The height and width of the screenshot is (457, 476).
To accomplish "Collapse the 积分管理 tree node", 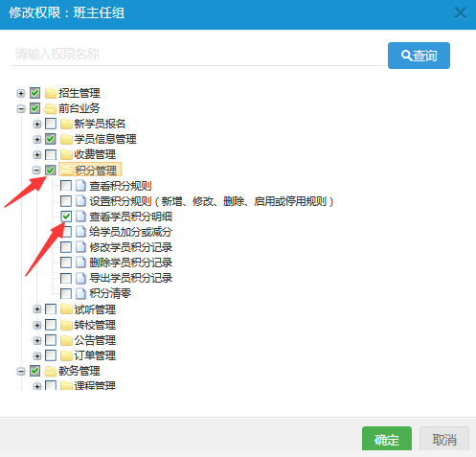I will 36,171.
